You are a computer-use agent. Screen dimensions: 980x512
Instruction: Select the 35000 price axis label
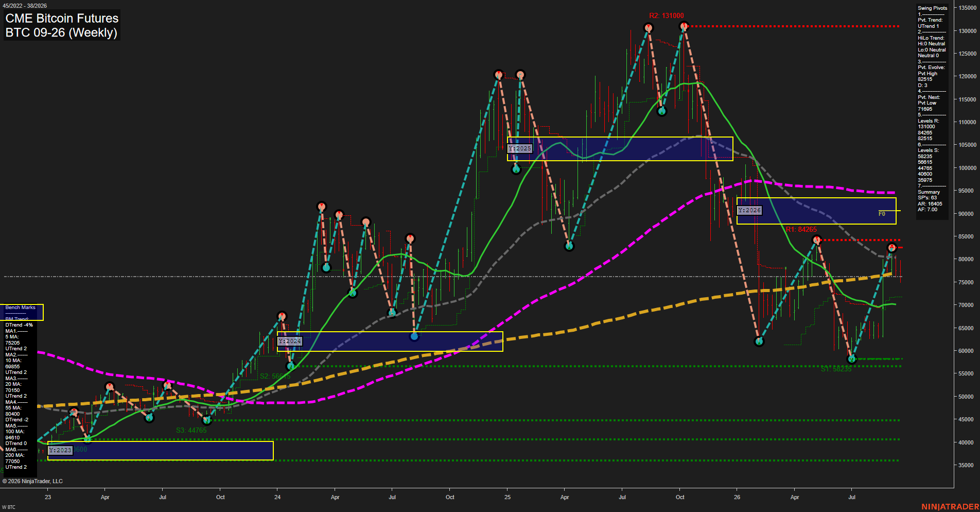click(x=967, y=465)
